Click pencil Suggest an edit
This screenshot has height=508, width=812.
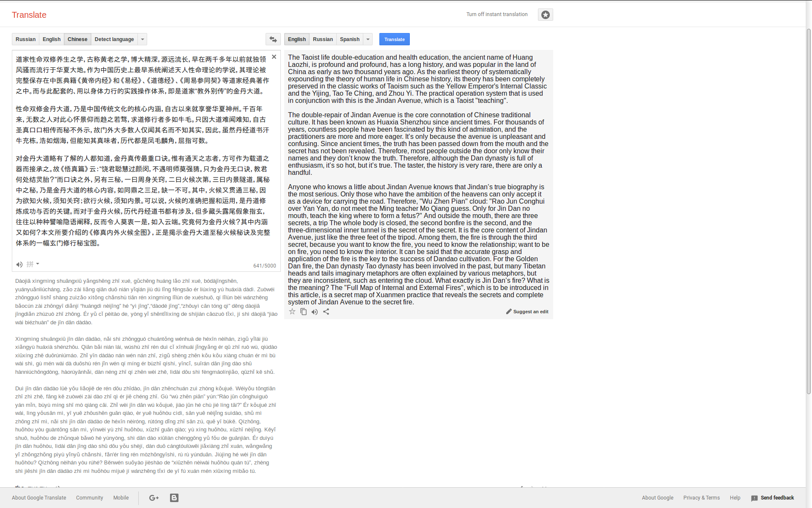click(527, 312)
